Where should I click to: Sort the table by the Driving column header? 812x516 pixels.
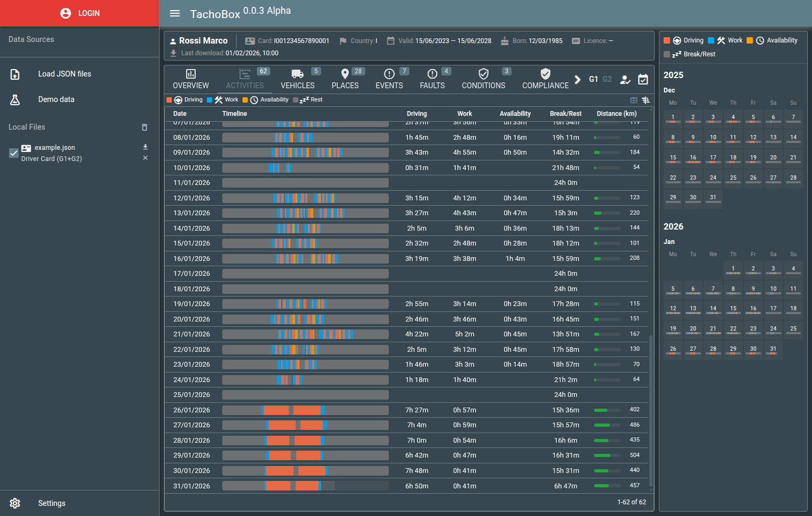(416, 114)
